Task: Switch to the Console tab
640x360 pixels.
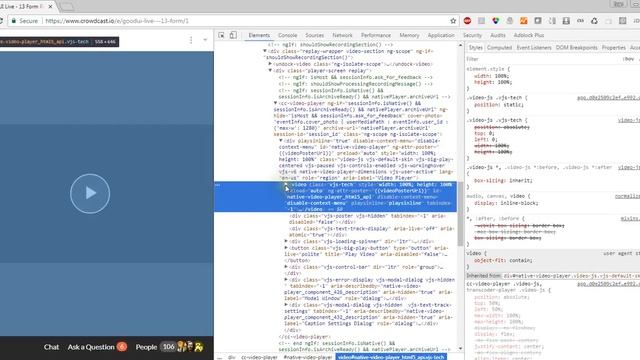Action: point(288,36)
